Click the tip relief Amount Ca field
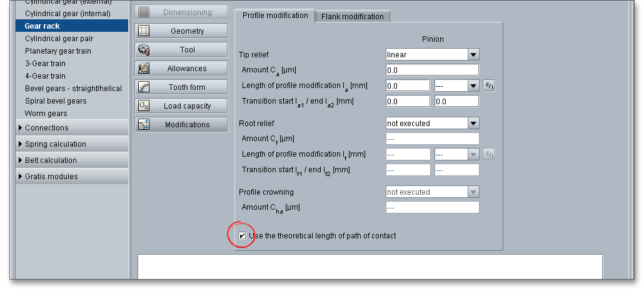 tap(432, 70)
